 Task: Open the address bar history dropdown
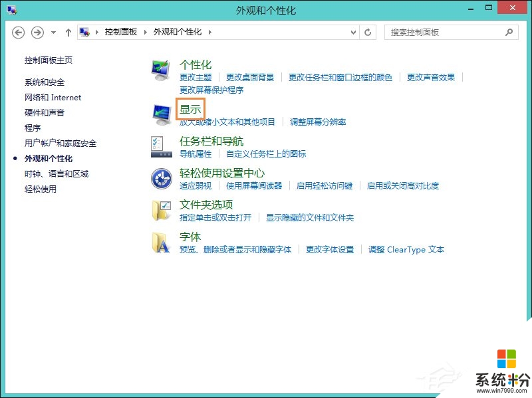pos(354,31)
